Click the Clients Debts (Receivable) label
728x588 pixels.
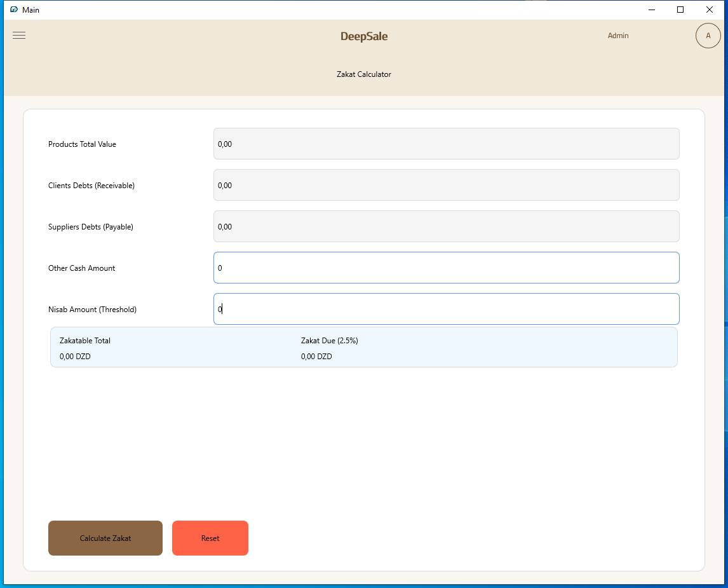pyautogui.click(x=91, y=186)
